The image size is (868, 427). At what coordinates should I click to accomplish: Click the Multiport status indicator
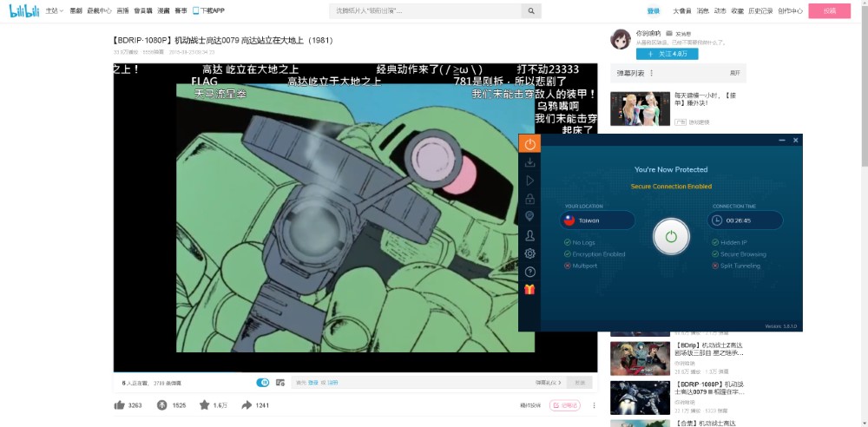click(581, 266)
